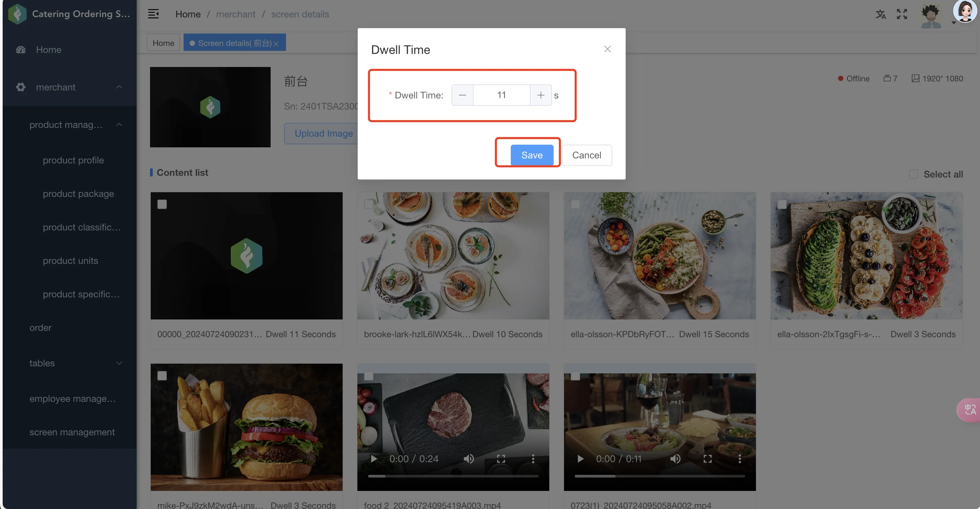Mute the food 2 video
Screen dimensions: 980x509
coord(469,459)
